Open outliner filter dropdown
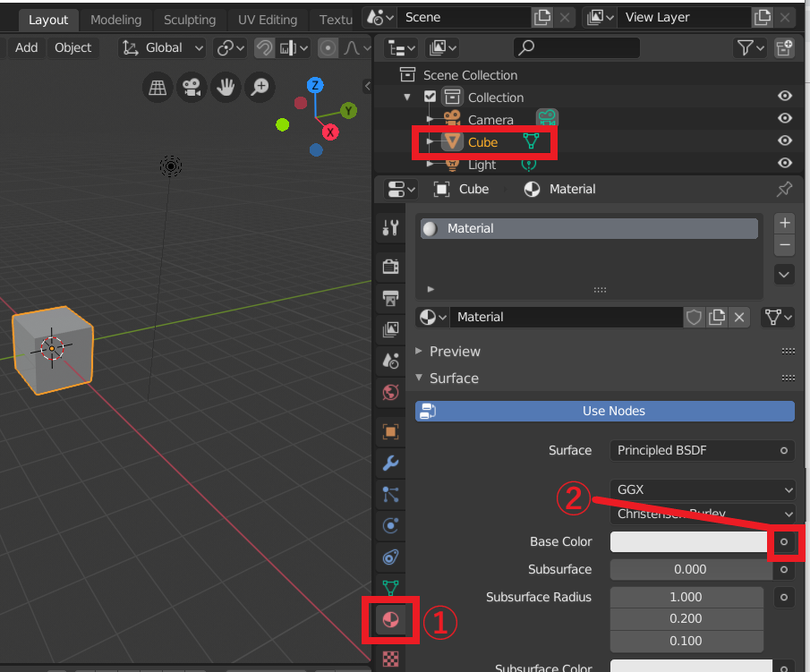This screenshot has height=672, width=810. (x=750, y=48)
